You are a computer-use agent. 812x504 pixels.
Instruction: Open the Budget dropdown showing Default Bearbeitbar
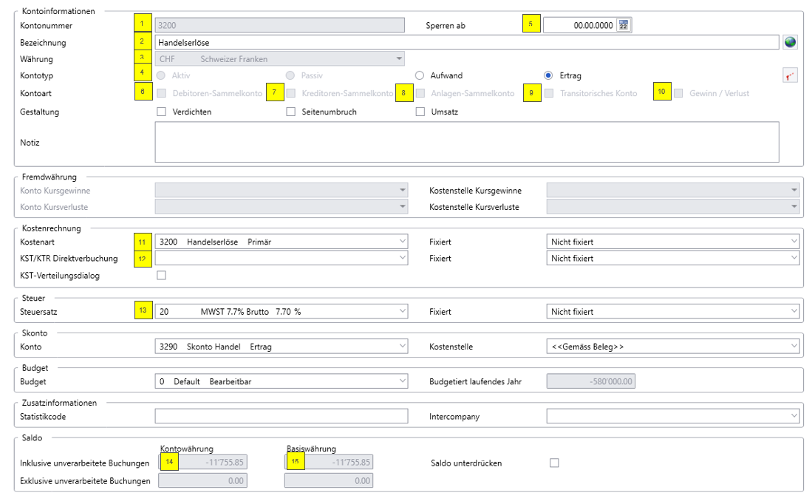(282, 381)
